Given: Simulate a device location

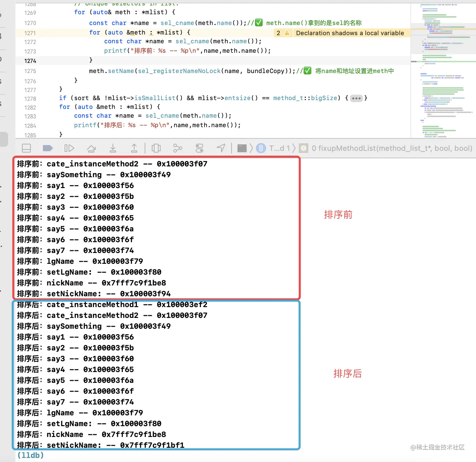Looking at the screenshot, I should (221, 148).
